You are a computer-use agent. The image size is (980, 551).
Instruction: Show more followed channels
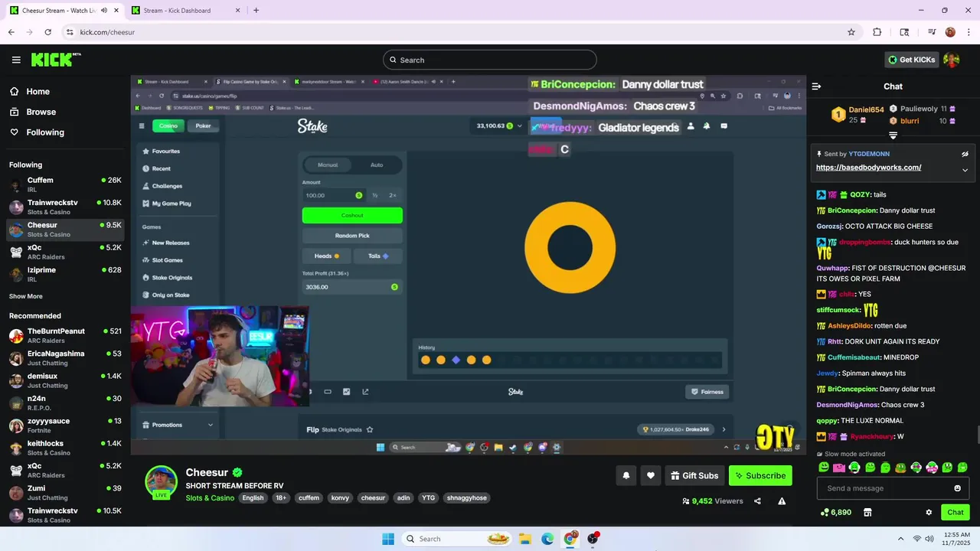(26, 296)
